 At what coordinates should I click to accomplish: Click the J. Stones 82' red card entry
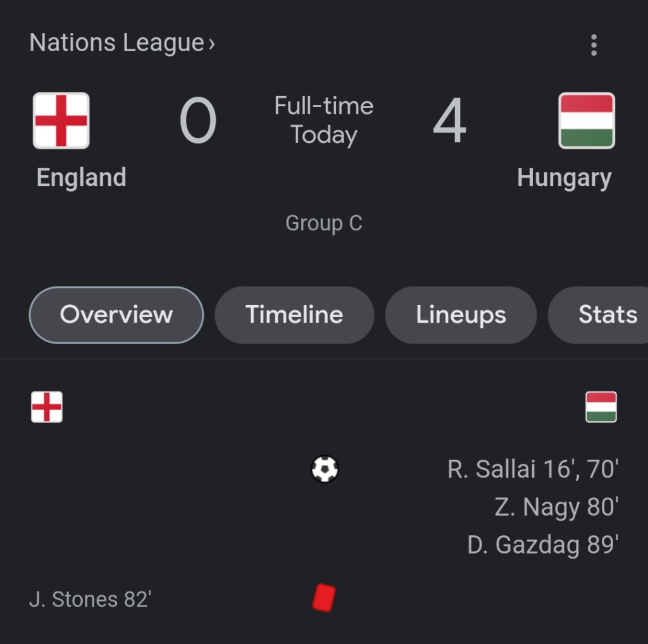pos(90,599)
